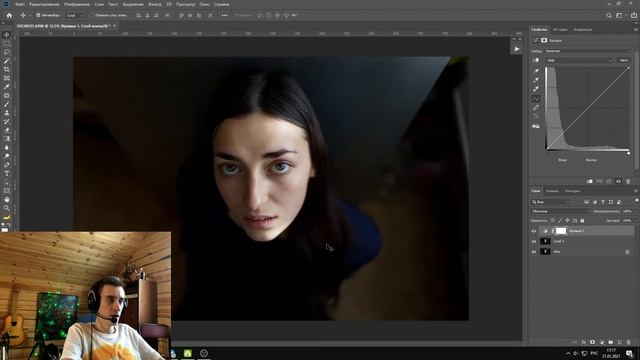
Task: Select the Clone Stamp tool
Action: (x=7, y=113)
